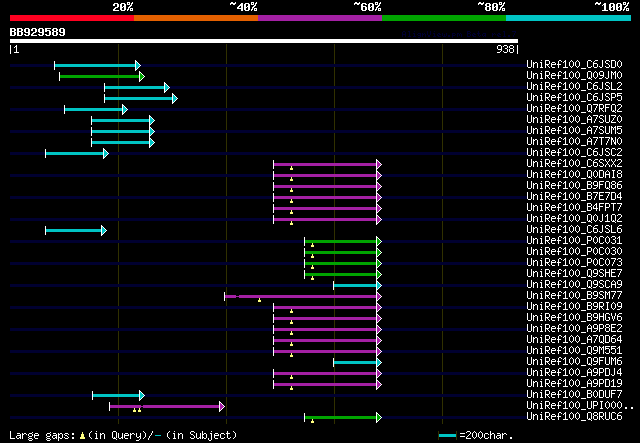Image resolution: width=640 pixels, height=443 pixels.
Task: Pick the UniRef100_A9P8E2 subject label
Action: tap(574, 329)
